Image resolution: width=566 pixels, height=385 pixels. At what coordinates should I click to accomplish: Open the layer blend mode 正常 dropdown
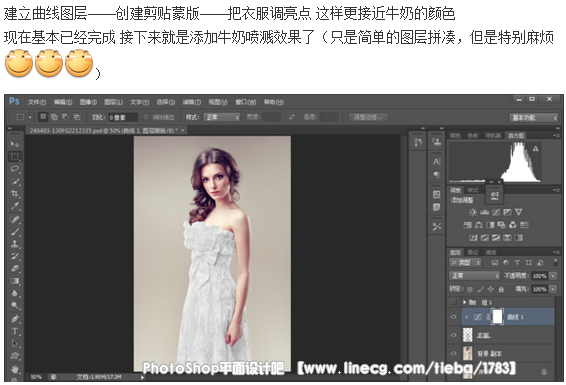474,276
